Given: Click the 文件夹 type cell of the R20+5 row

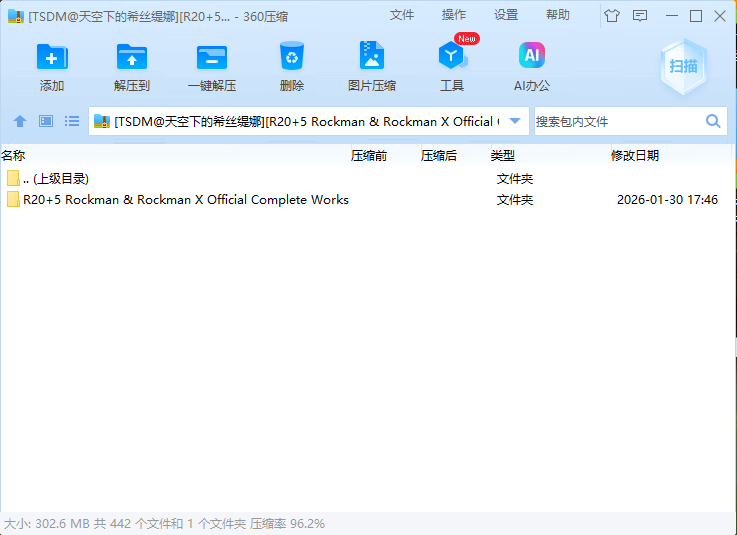Looking at the screenshot, I should click(515, 200).
